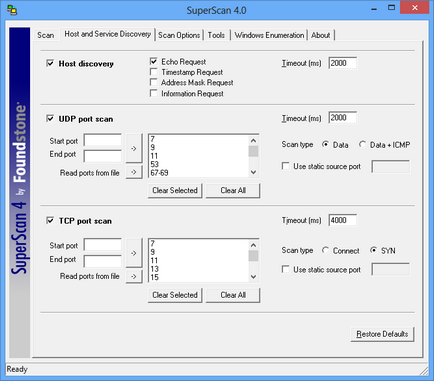Select port range 67-69 in UDP list

(199, 173)
